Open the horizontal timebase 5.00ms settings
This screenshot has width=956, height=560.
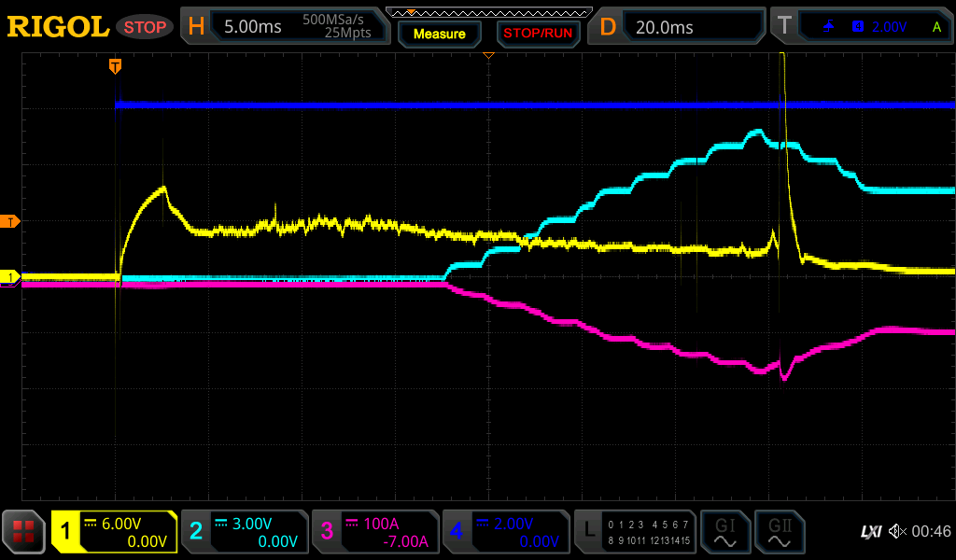[285, 27]
